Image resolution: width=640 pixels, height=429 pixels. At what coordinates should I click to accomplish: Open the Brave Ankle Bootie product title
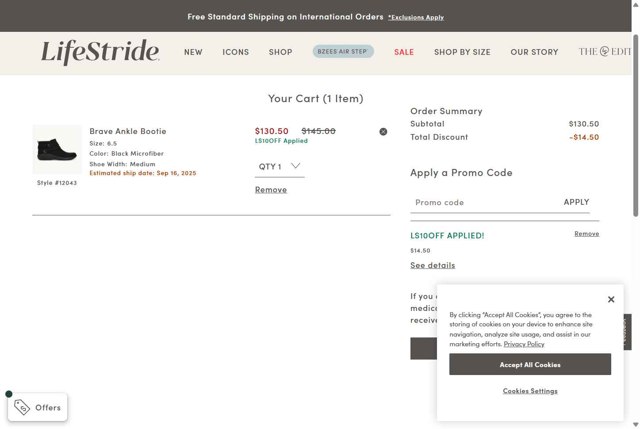128,131
